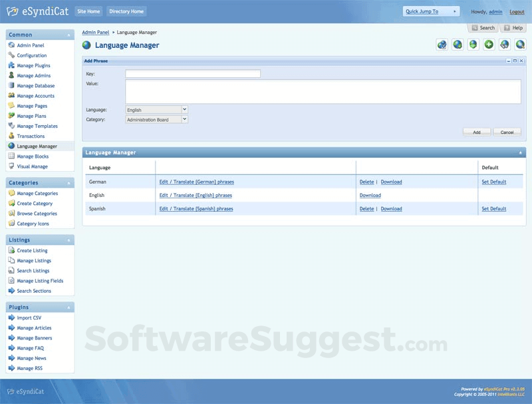Open the Category dropdown showing Administration Board

click(x=155, y=120)
